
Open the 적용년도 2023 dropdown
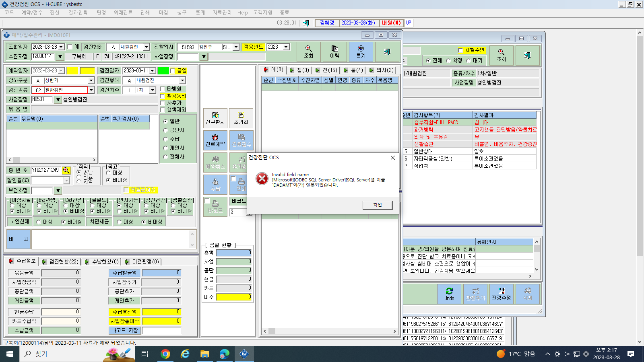point(286,47)
